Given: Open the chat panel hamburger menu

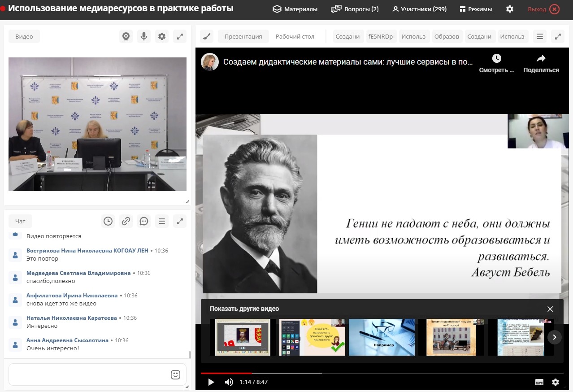Looking at the screenshot, I should click(x=162, y=221).
